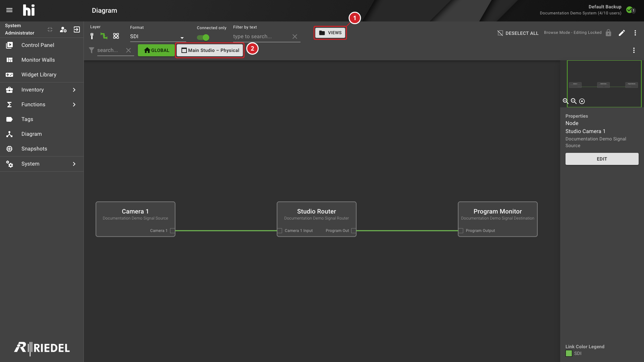Click the logout icon
The image size is (644, 362).
77,29
